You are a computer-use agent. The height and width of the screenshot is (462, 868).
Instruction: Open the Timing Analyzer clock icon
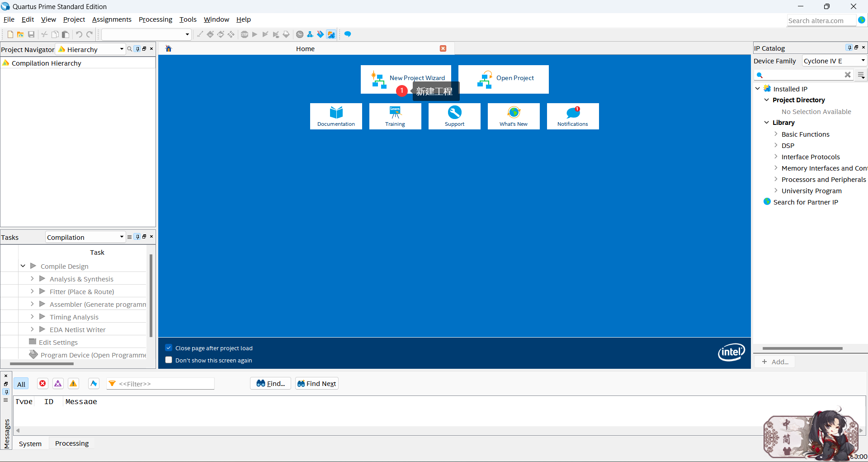(299, 34)
